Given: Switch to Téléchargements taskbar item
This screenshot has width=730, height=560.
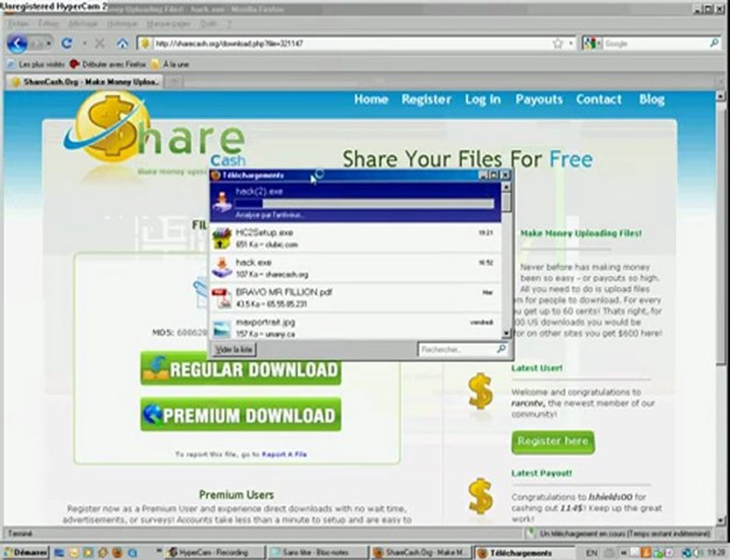Looking at the screenshot, I should coord(524,552).
